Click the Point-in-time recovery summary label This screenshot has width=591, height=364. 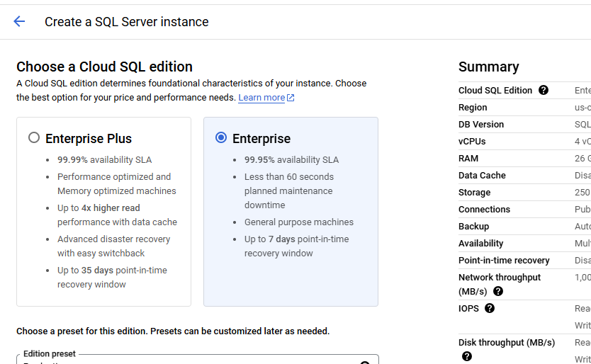[x=504, y=260]
